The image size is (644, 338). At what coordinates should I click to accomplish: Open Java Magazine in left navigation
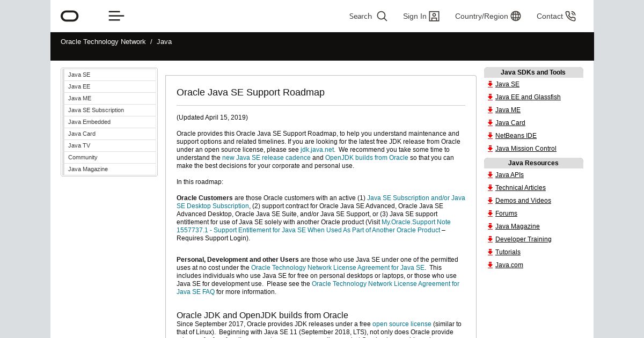tap(110, 169)
